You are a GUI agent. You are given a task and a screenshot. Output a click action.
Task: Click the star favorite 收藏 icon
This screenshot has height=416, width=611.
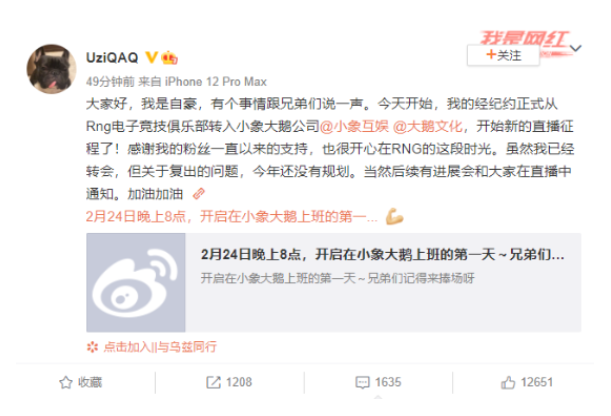pyautogui.click(x=66, y=383)
